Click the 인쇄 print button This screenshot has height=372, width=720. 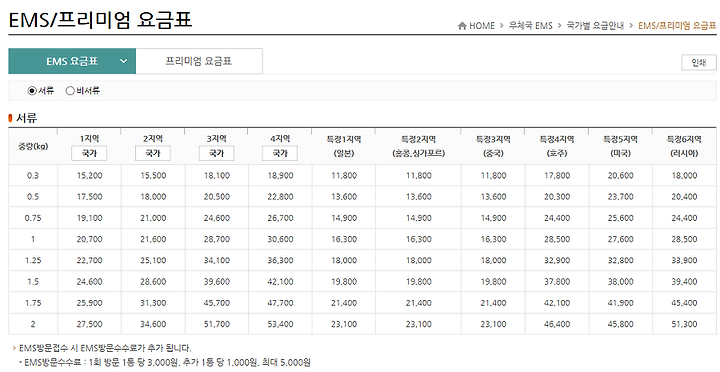point(698,62)
